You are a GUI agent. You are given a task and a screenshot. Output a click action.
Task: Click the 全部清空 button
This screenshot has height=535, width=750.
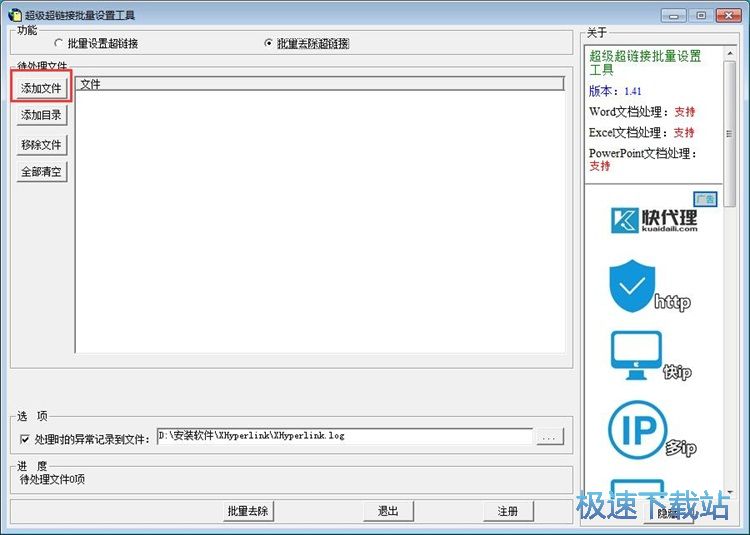click(42, 172)
